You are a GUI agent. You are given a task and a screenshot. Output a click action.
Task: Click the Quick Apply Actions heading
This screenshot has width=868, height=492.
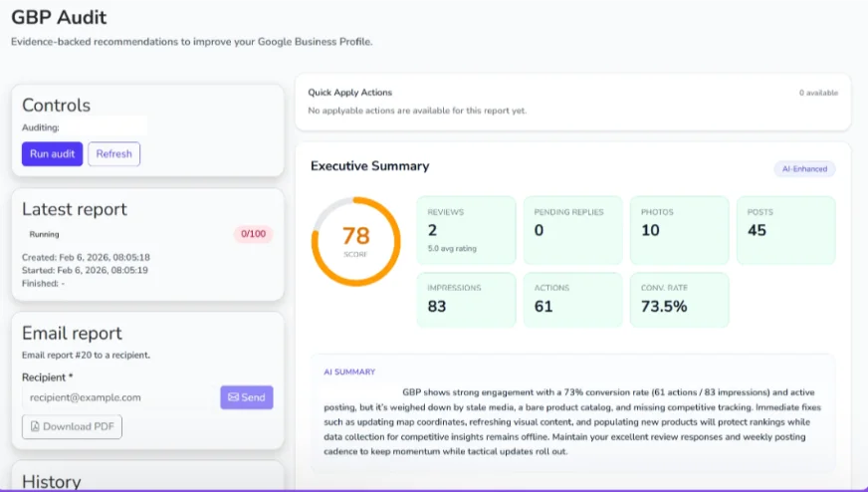point(349,93)
